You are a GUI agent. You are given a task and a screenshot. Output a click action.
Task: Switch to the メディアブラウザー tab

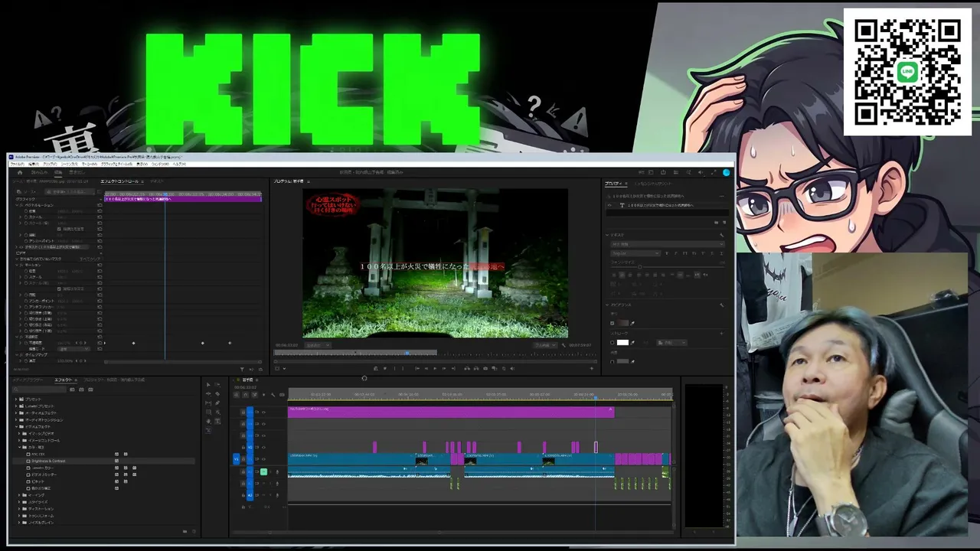coord(29,380)
